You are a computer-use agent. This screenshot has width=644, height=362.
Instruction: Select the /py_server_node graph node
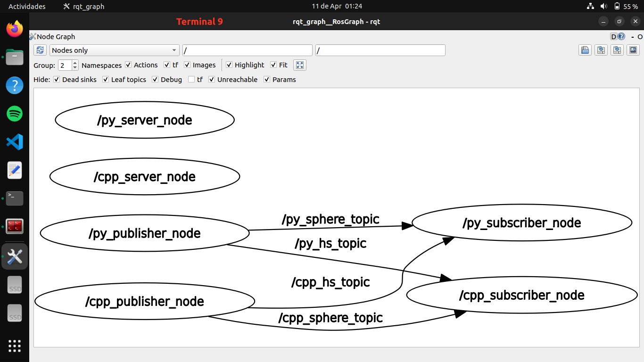pos(145,120)
